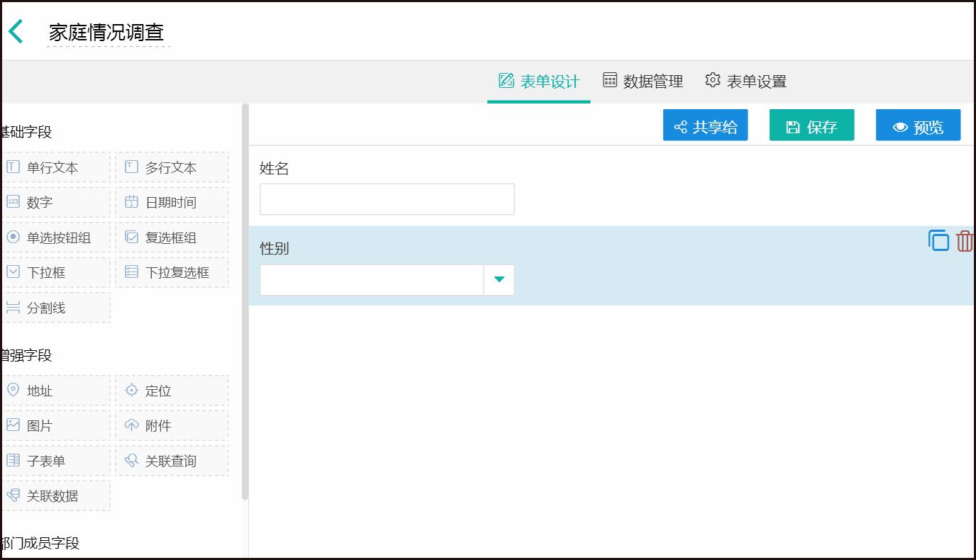This screenshot has width=976, height=560.
Task: Open the 表单设置 tab
Action: tap(745, 82)
